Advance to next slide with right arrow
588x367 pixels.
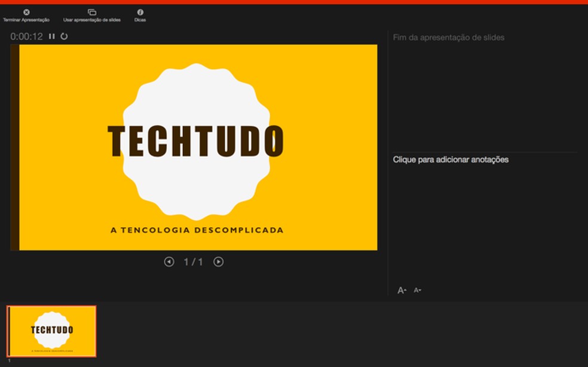pyautogui.click(x=219, y=262)
